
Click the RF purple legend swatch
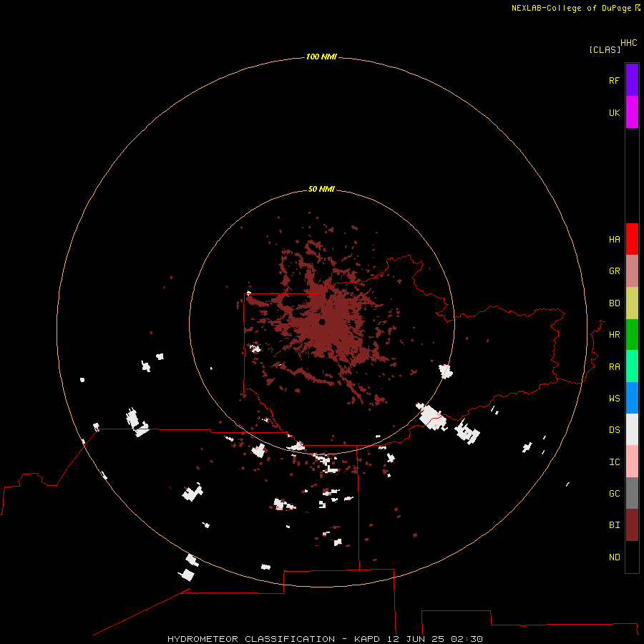pos(632,80)
